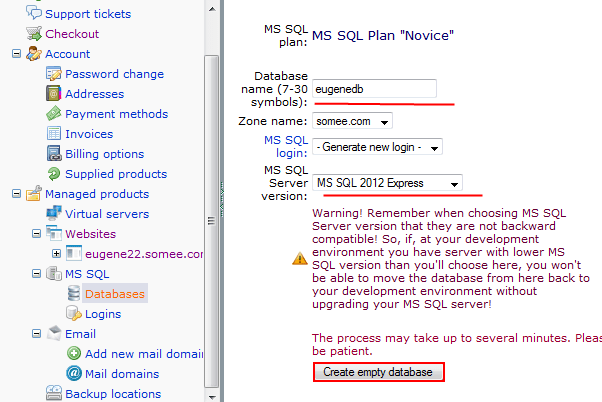The height and width of the screenshot is (402, 602).
Task: Click the sidebar vertical scrollbar thumb
Action: pyautogui.click(x=212, y=221)
